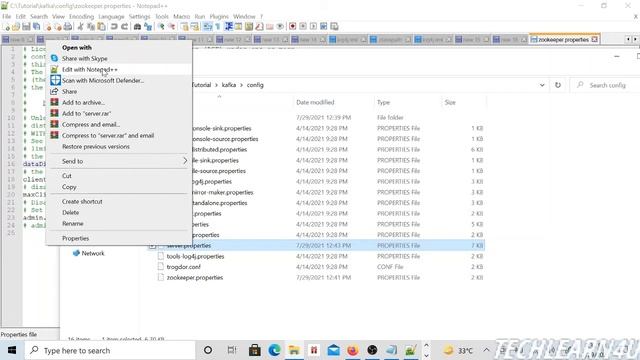Click the Playback macro icon
Viewport: 640px width, 360px height.
[313, 27]
